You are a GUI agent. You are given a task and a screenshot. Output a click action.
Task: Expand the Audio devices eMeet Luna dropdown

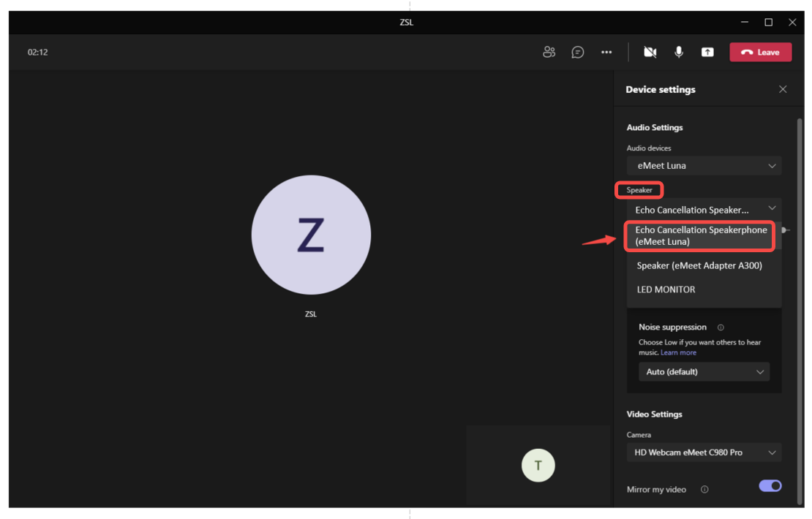pos(704,166)
